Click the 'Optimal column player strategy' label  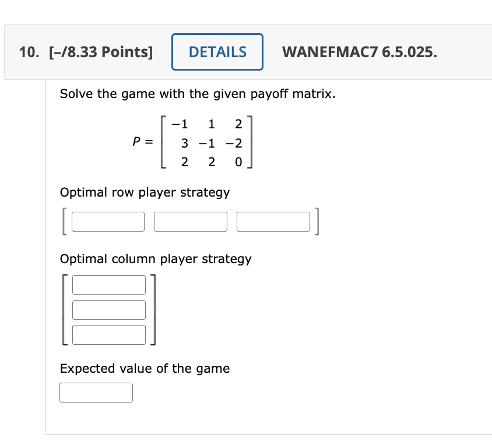tap(155, 259)
